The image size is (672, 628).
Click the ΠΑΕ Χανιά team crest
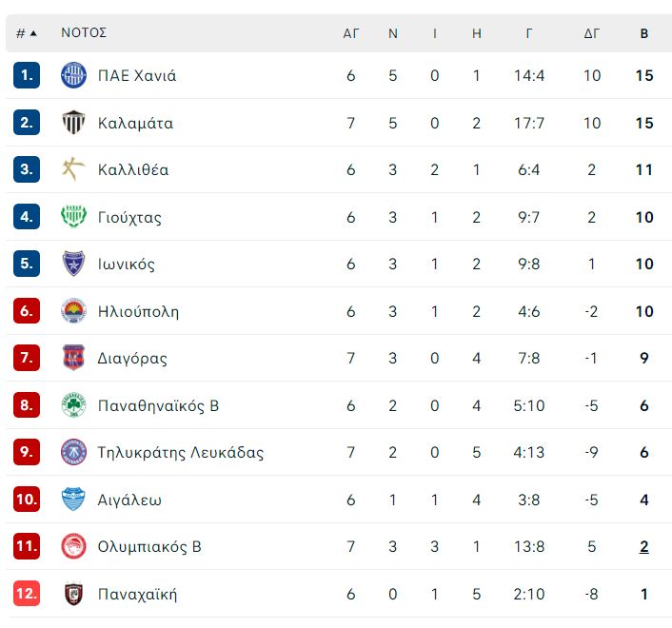click(x=73, y=75)
